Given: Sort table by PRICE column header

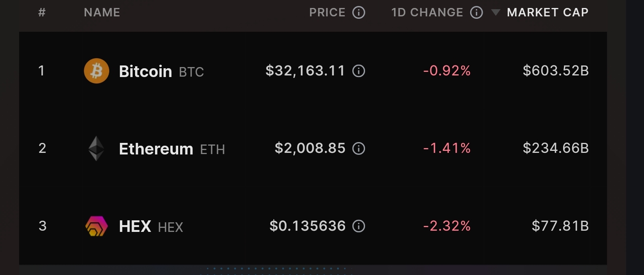Looking at the screenshot, I should pyautogui.click(x=327, y=13).
